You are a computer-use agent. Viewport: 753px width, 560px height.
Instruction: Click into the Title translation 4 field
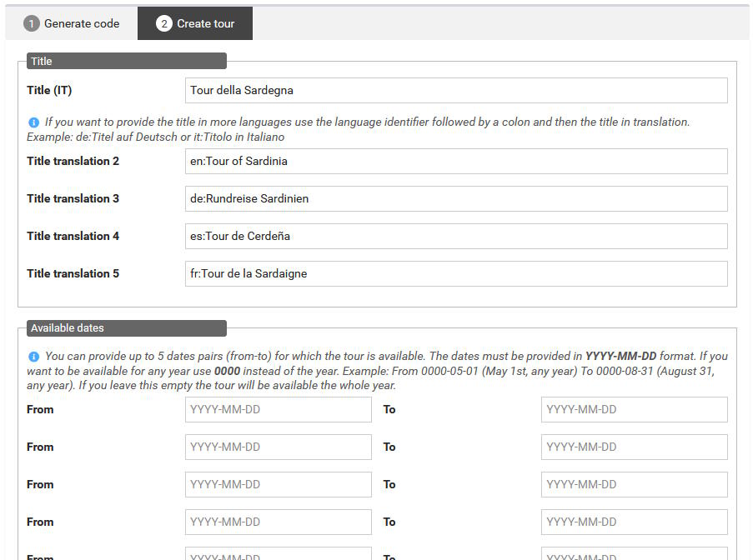click(455, 237)
